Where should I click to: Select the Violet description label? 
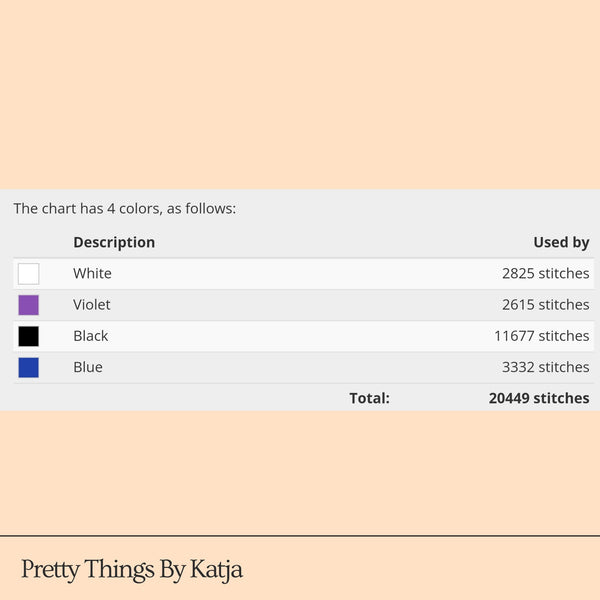point(92,305)
